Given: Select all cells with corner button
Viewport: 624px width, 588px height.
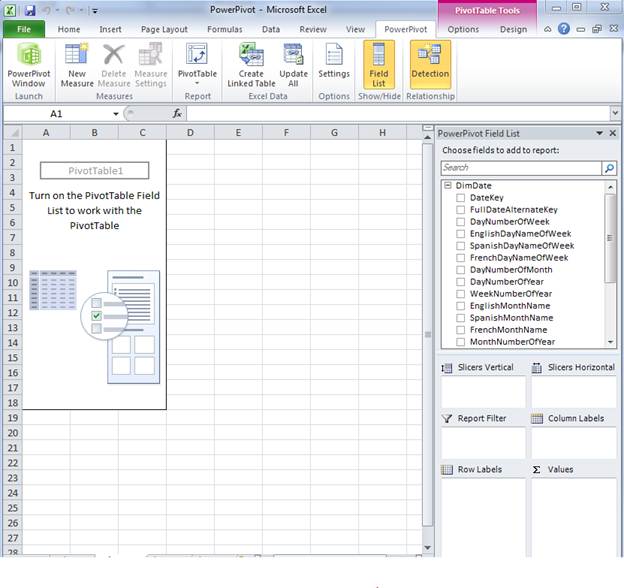Looking at the screenshot, I should 13,132.
